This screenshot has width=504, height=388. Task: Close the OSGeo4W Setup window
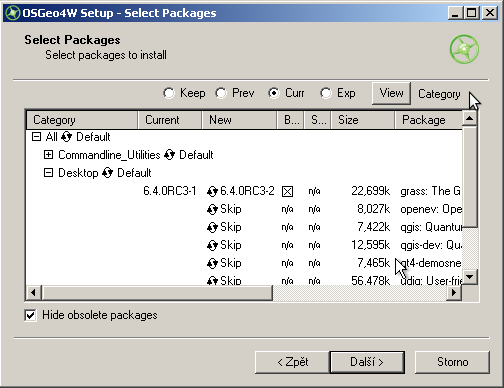[x=490, y=13]
